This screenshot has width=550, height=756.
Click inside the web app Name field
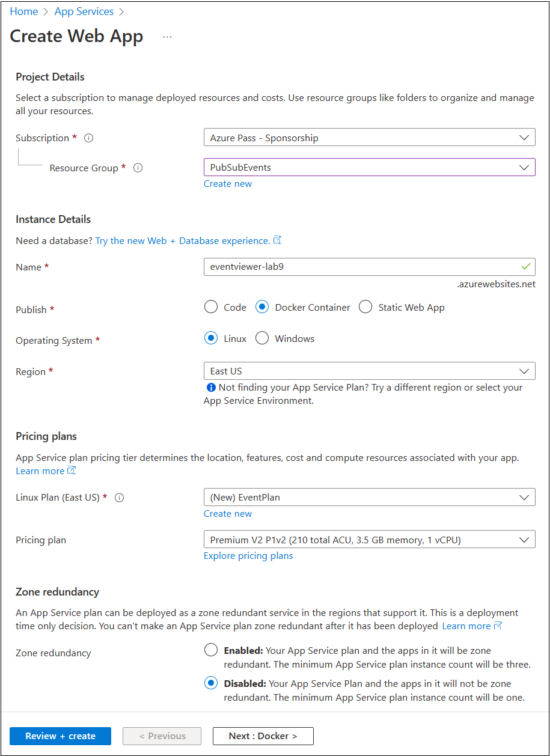(x=369, y=267)
